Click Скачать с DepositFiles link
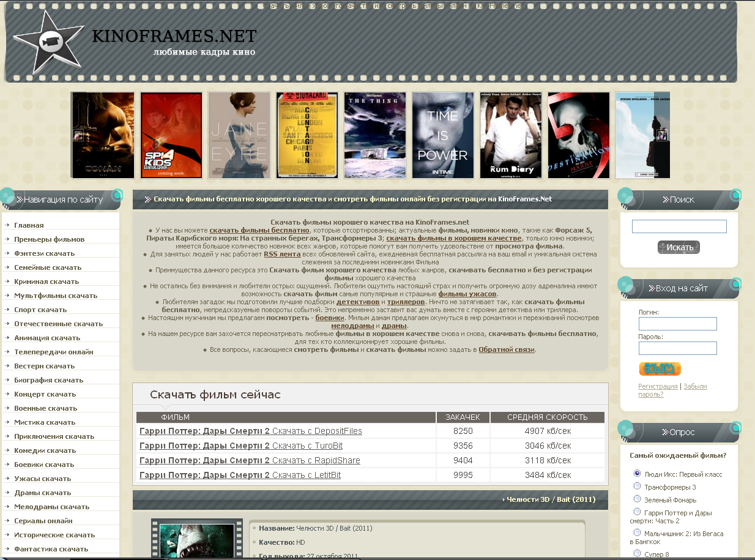The image size is (755, 560). point(317,431)
